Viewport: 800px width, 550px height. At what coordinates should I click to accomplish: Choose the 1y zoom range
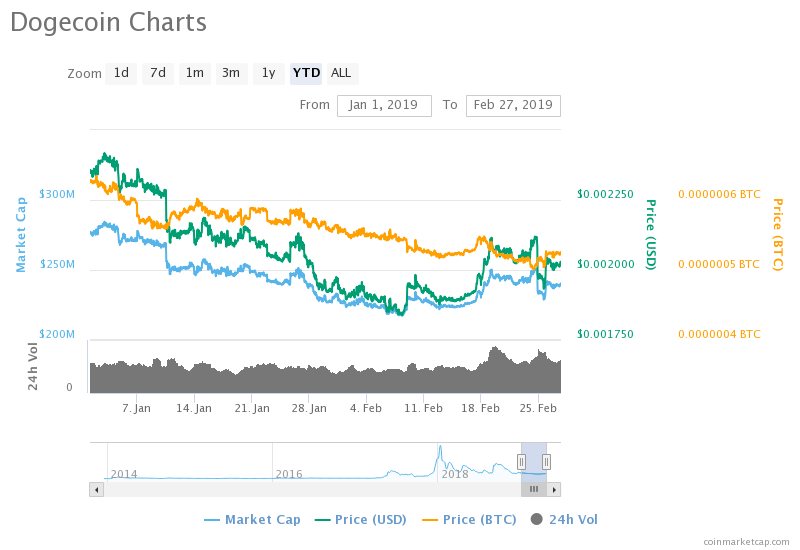268,73
